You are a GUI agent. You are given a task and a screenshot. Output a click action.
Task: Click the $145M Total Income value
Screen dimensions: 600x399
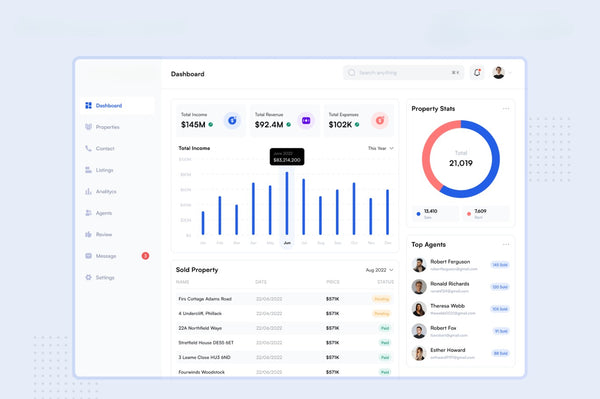tap(193, 125)
